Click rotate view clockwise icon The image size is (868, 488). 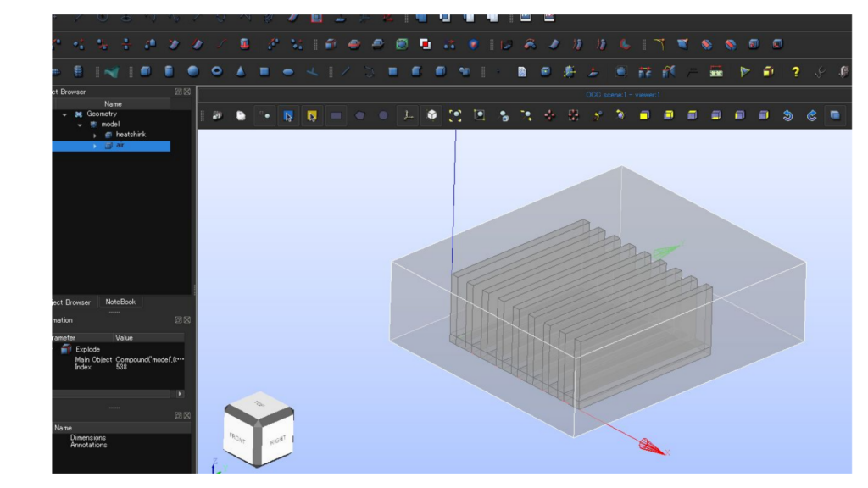811,116
